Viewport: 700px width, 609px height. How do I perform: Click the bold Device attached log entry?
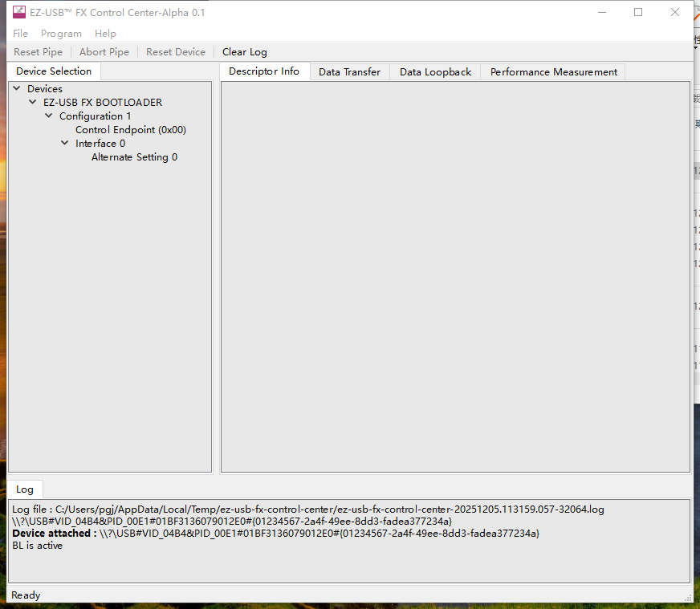pyautogui.click(x=275, y=533)
